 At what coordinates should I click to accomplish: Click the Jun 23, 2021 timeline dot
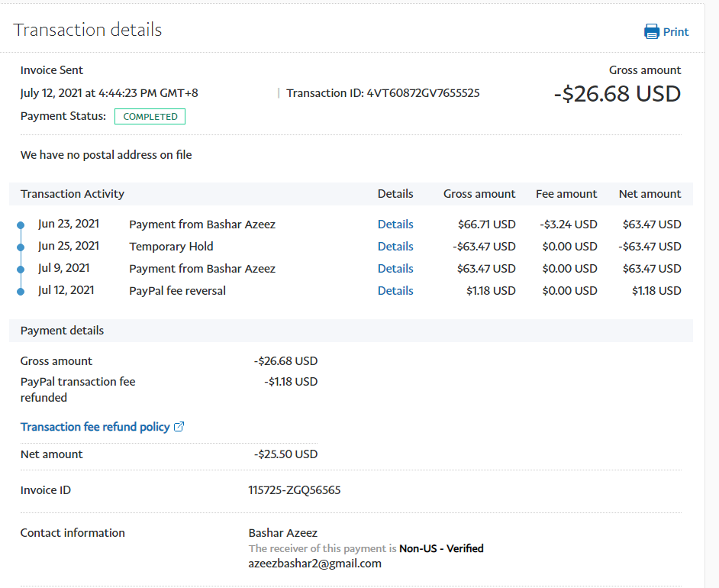(21, 225)
